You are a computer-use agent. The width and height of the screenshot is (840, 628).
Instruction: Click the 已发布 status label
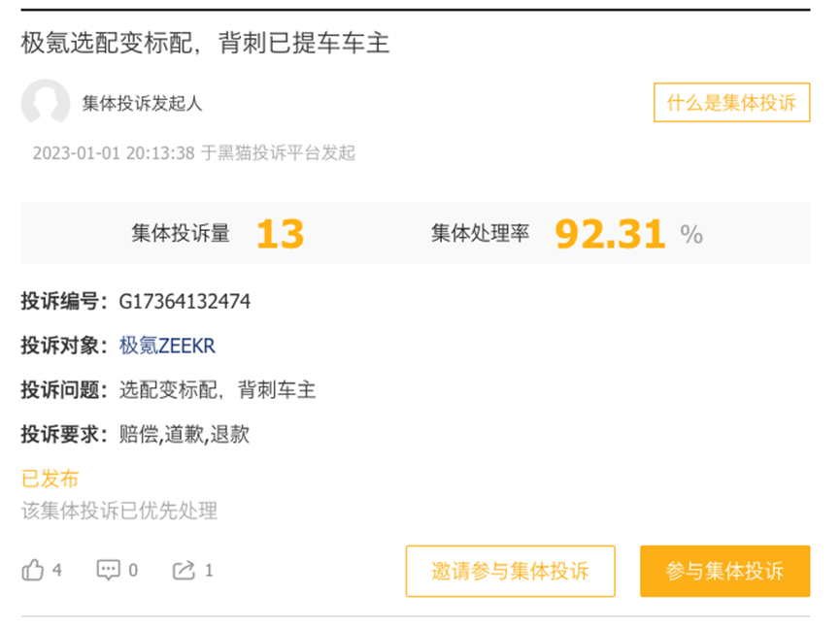click(x=50, y=479)
